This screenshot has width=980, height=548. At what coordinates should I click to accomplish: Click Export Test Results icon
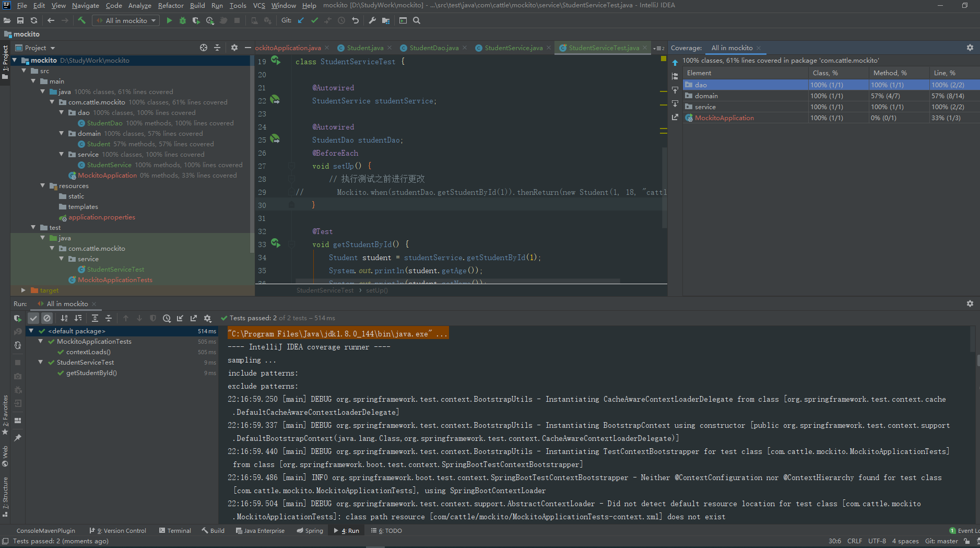pyautogui.click(x=194, y=318)
